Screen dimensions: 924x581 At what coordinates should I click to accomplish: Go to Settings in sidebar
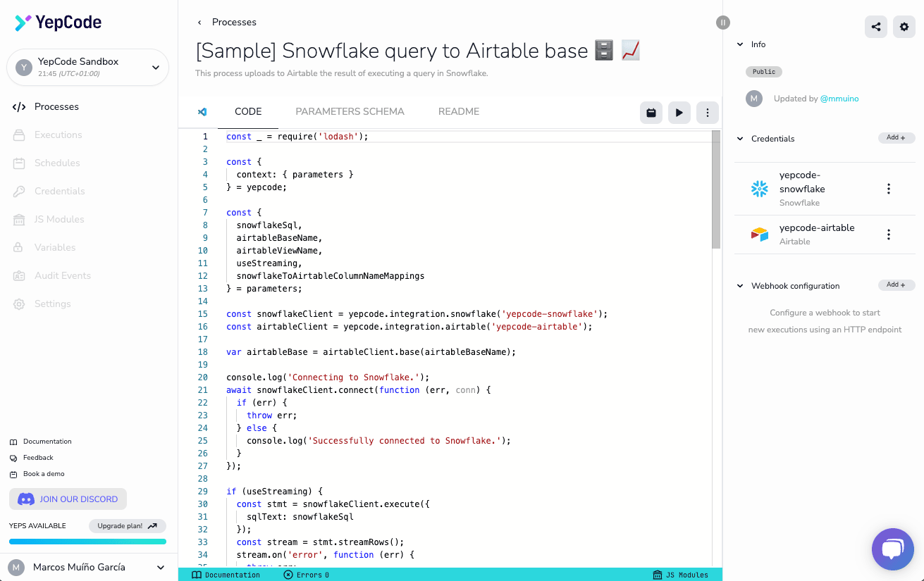tap(53, 304)
